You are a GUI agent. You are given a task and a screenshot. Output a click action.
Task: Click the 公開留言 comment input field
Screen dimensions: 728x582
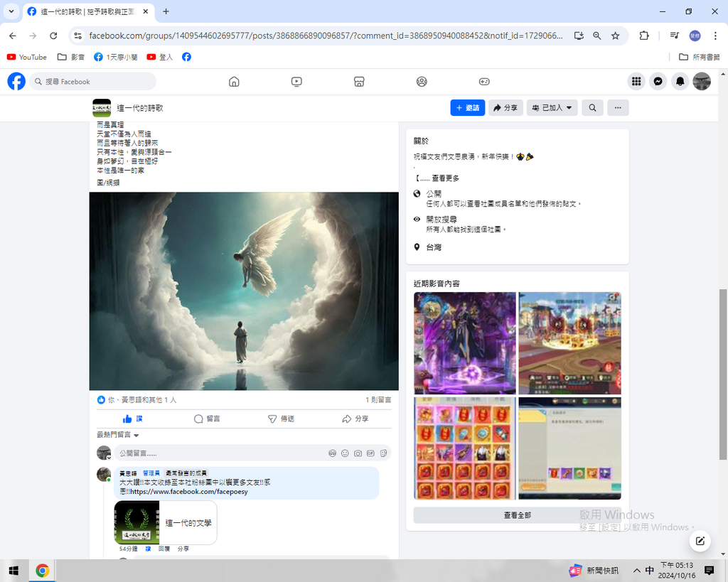tap(213, 453)
